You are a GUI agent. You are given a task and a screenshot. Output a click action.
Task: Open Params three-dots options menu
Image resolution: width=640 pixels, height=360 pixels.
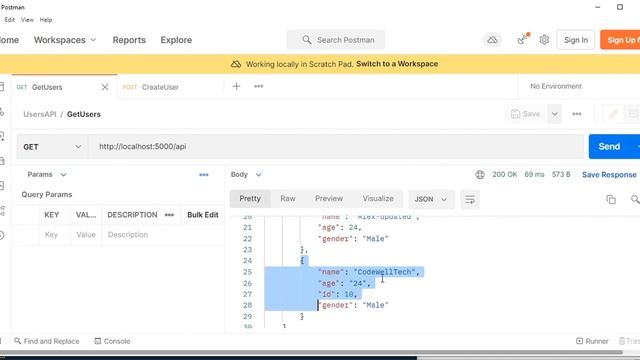[x=204, y=175]
